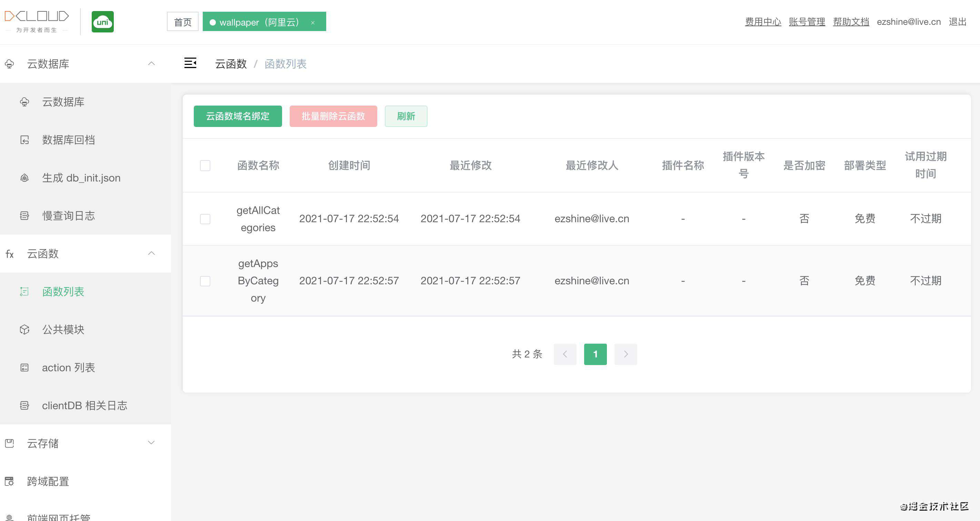The image size is (980, 521).
Task: Click 函数列表 in the breadcrumb
Action: [286, 64]
